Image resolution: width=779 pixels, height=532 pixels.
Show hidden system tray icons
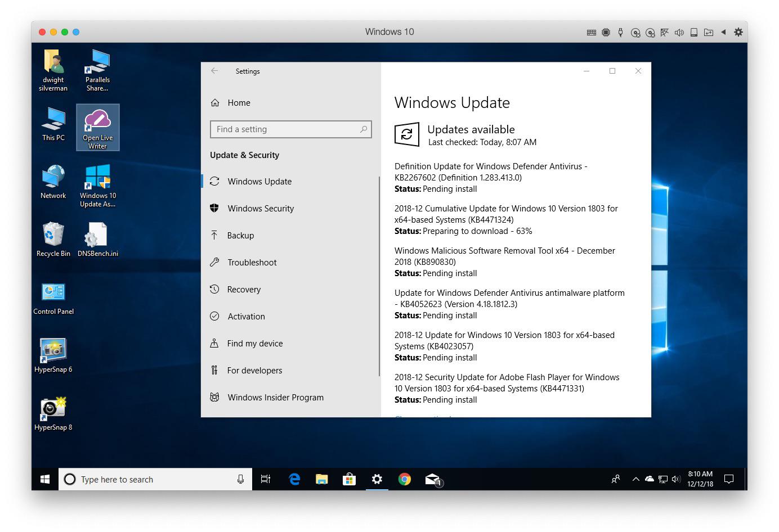click(635, 479)
